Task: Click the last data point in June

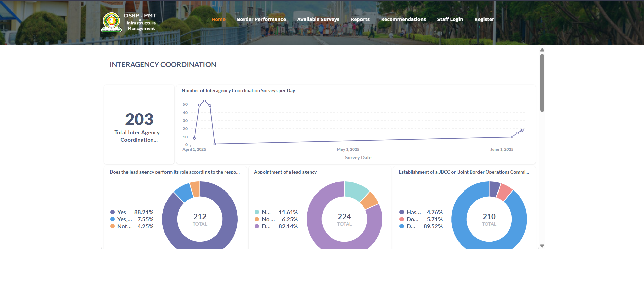Action: 522,130
